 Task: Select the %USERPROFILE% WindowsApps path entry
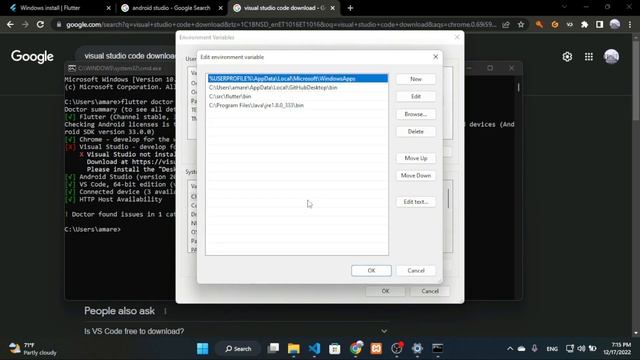298,78
